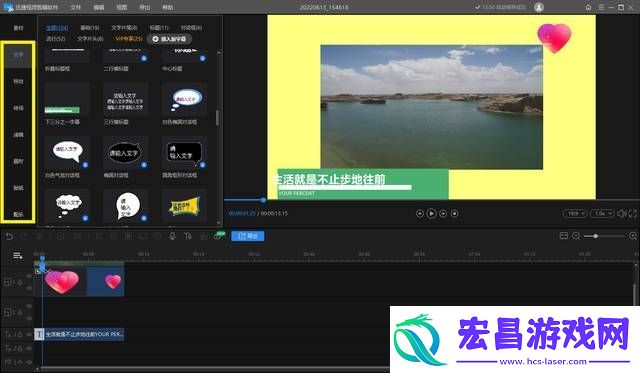Open the home icon in title bar

(x=588, y=7)
